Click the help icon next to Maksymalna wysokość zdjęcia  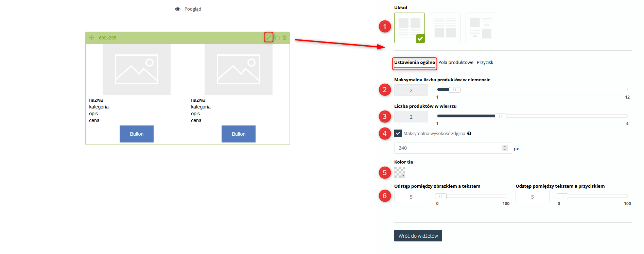pyautogui.click(x=469, y=134)
